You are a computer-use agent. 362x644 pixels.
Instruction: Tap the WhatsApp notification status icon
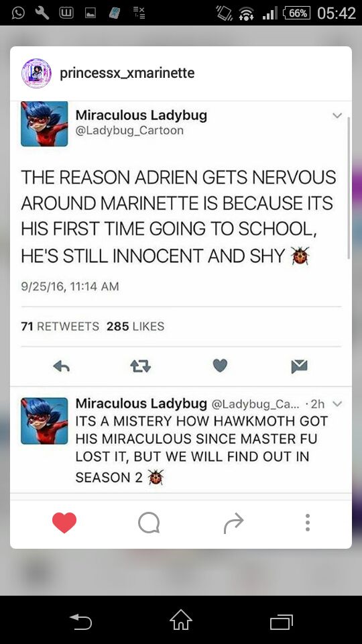[17, 13]
